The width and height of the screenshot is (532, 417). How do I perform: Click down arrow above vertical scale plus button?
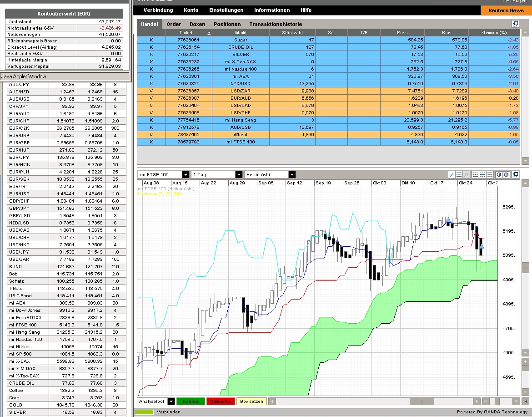(x=526, y=353)
